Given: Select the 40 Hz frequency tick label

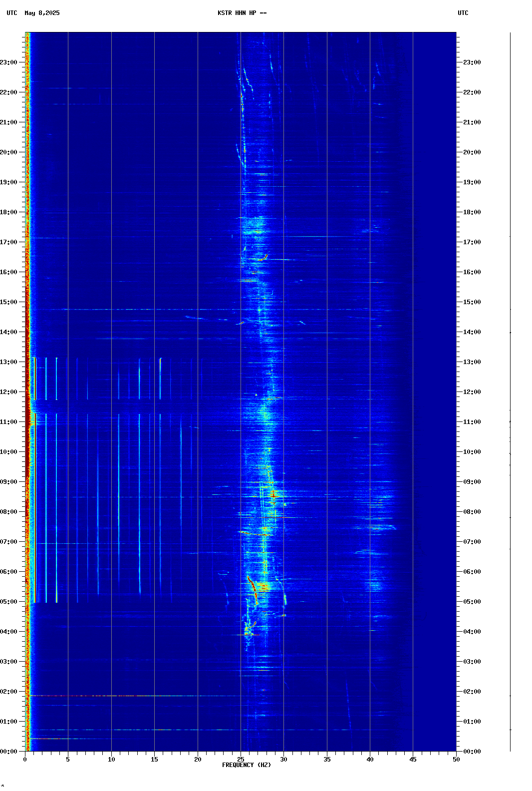Looking at the screenshot, I should 370,760.
